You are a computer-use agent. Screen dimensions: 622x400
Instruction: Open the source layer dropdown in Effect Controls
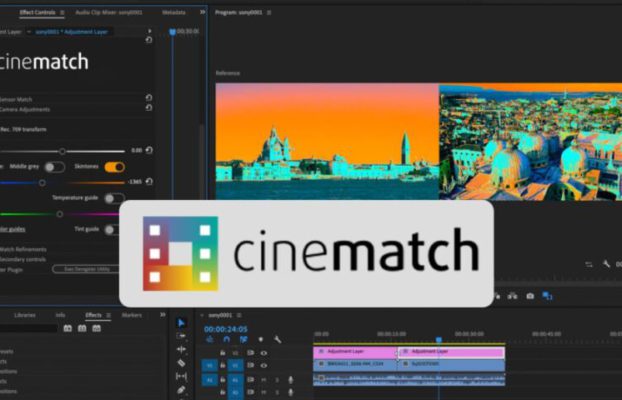pos(29,31)
